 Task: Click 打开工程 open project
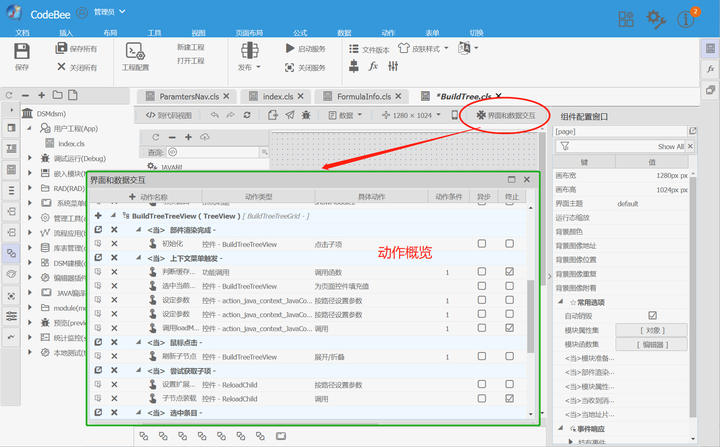pyautogui.click(x=191, y=61)
